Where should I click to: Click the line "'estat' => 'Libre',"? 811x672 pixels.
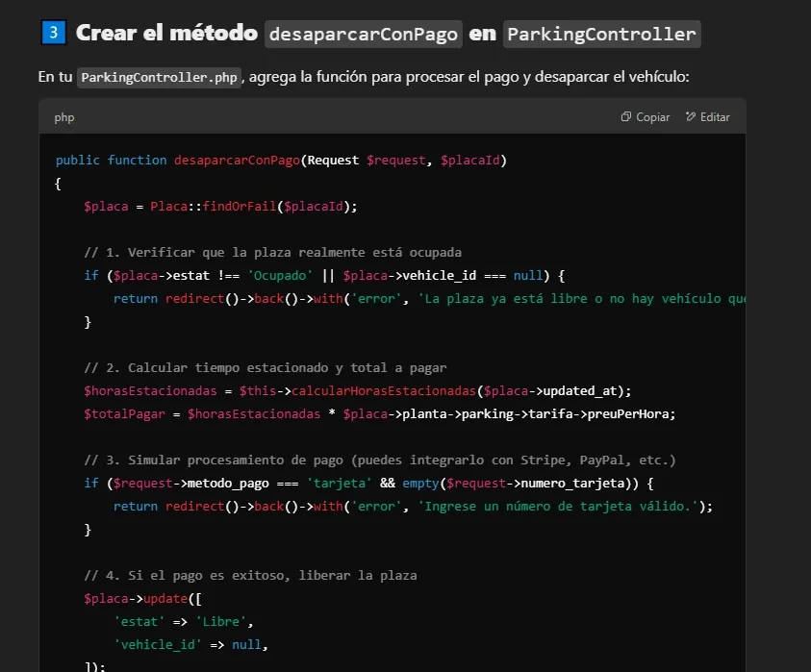coord(184,621)
